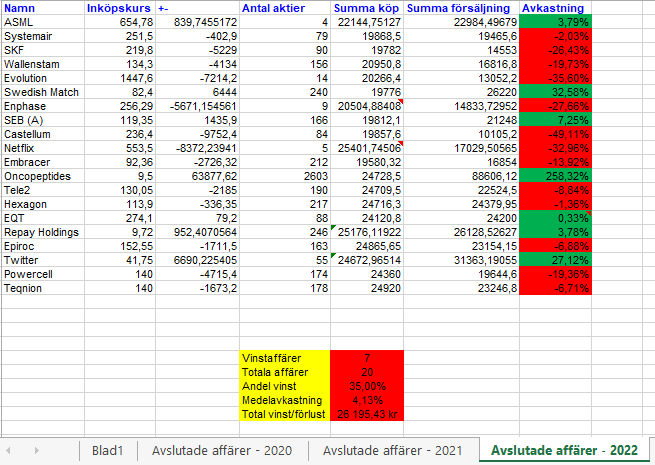Select the yellow Vinstaffärer label cell
This screenshot has height=465, width=655.
coord(284,357)
